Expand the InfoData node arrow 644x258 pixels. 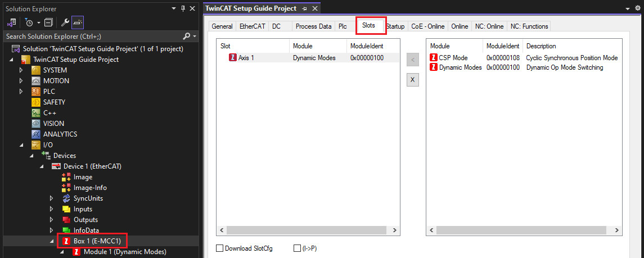(51, 230)
